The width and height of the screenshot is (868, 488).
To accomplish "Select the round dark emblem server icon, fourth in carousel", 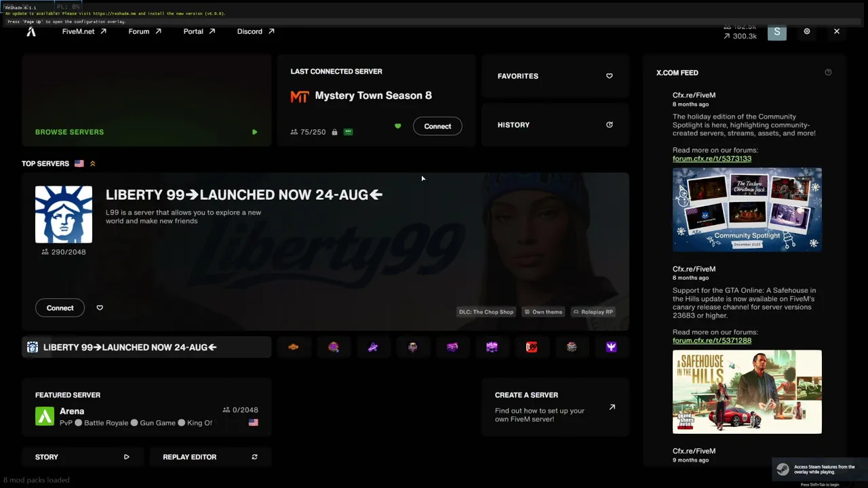I will click(412, 347).
